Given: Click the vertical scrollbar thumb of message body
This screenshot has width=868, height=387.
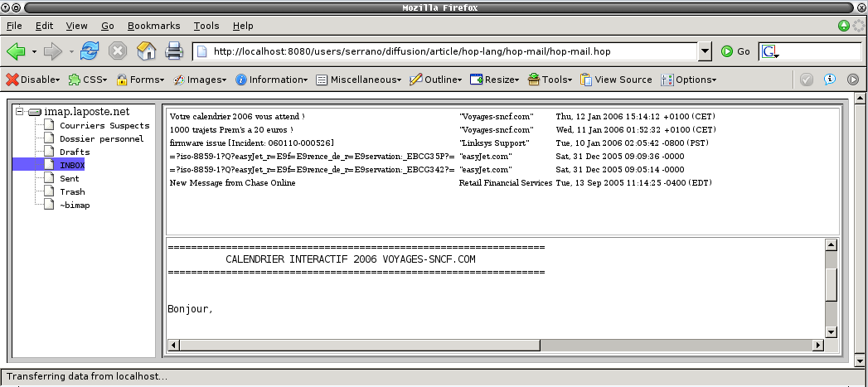Looking at the screenshot, I should pos(831,285).
